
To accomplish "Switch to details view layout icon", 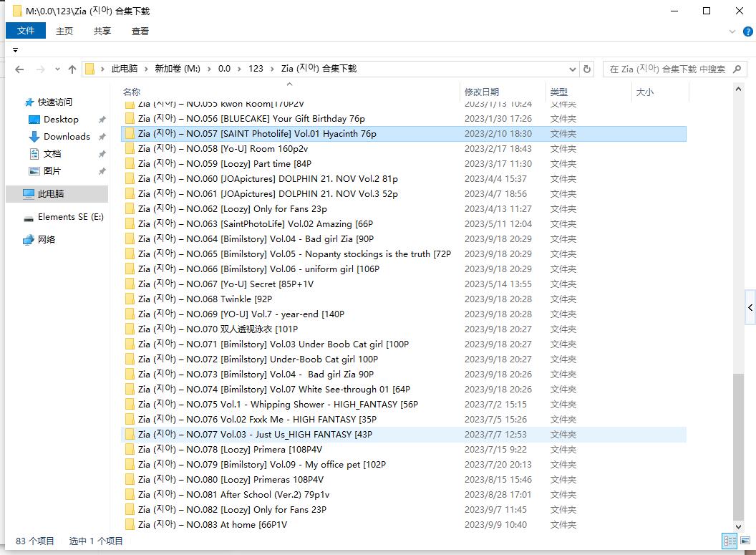I will tap(729, 541).
